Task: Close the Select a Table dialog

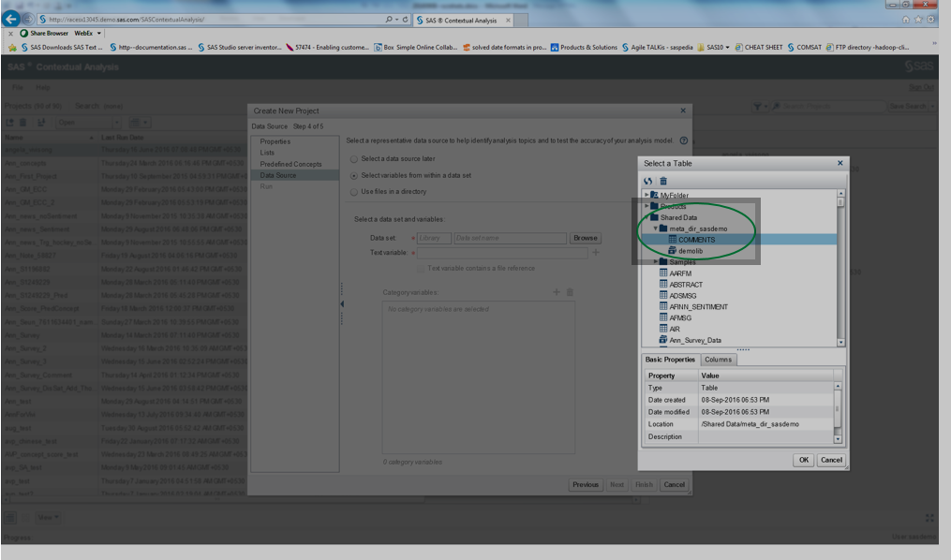Action: pos(840,162)
